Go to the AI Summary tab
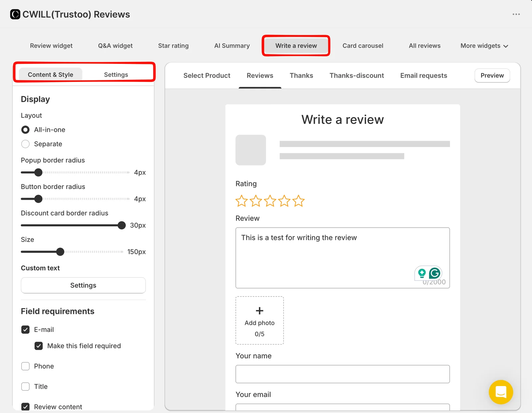The height and width of the screenshot is (413, 532). pos(232,46)
